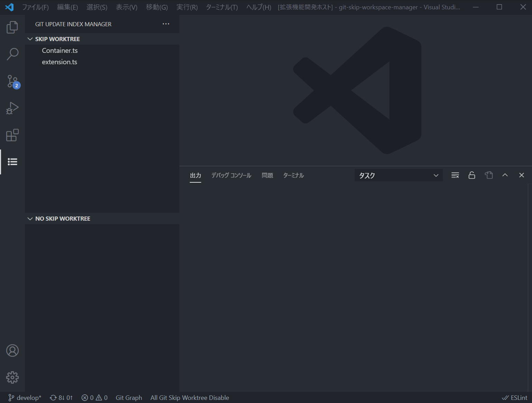Image resolution: width=532 pixels, height=403 pixels.
Task: Open the ヘルプ(H) menu
Action: [259, 7]
